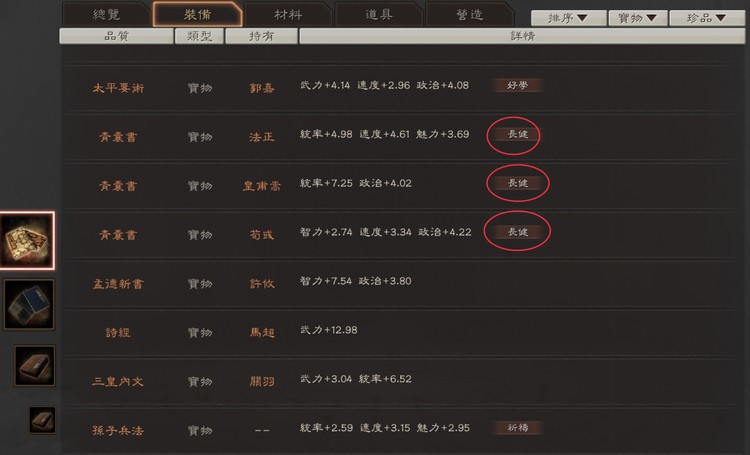Sort by the 品質 column header
The width and height of the screenshot is (750, 455).
pos(116,36)
